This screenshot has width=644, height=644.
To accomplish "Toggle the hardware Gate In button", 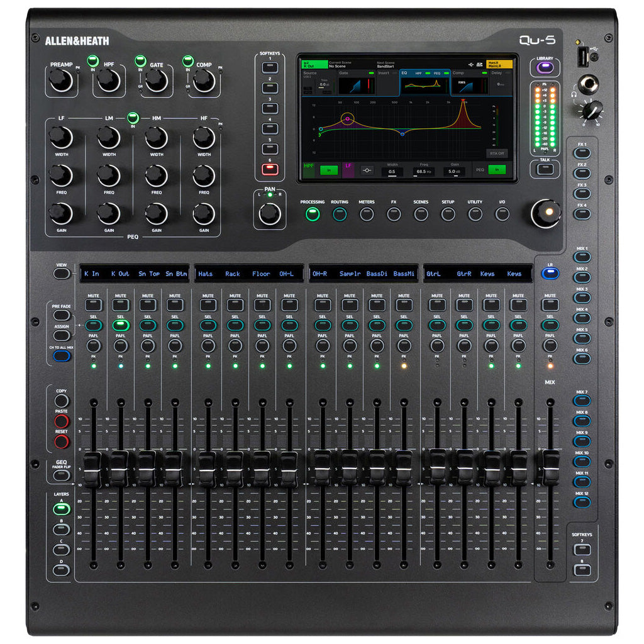I will point(140,61).
